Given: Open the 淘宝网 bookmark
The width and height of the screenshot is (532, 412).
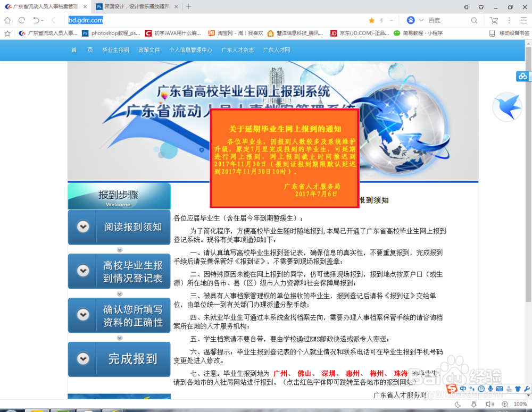Looking at the screenshot, I should coord(236,33).
